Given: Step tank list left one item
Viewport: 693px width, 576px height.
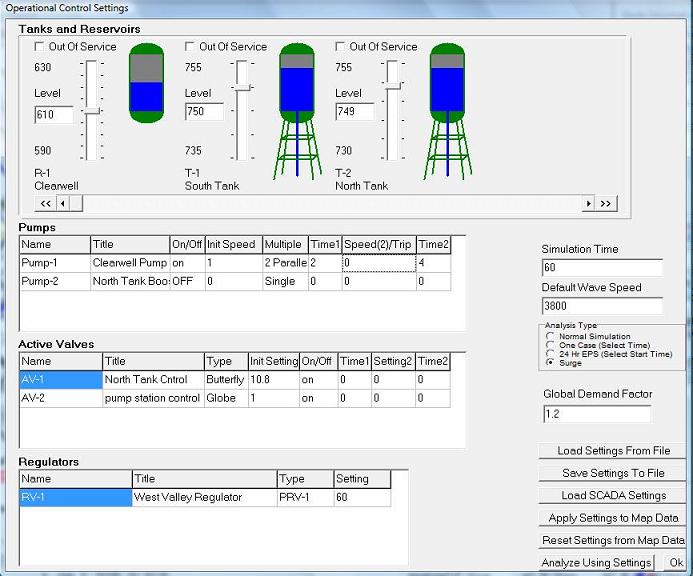Looking at the screenshot, I should 63,204.
